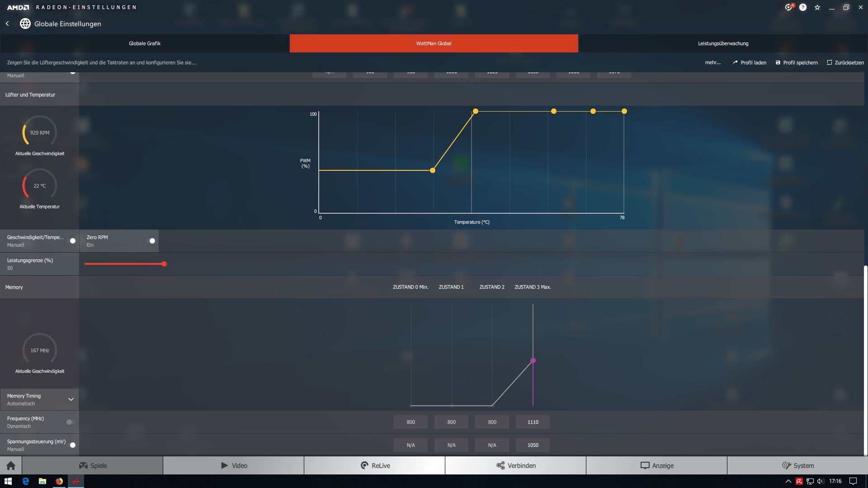Select the second fan curve point from the right
Screen dimensions: 868x488
593,111
